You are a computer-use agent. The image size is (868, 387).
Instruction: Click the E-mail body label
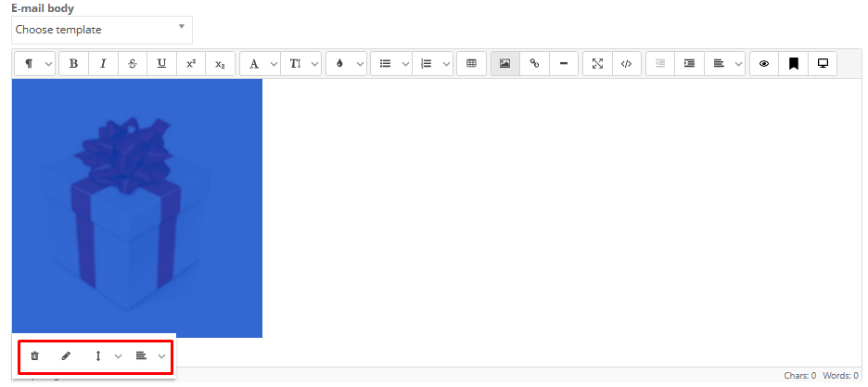coord(44,9)
